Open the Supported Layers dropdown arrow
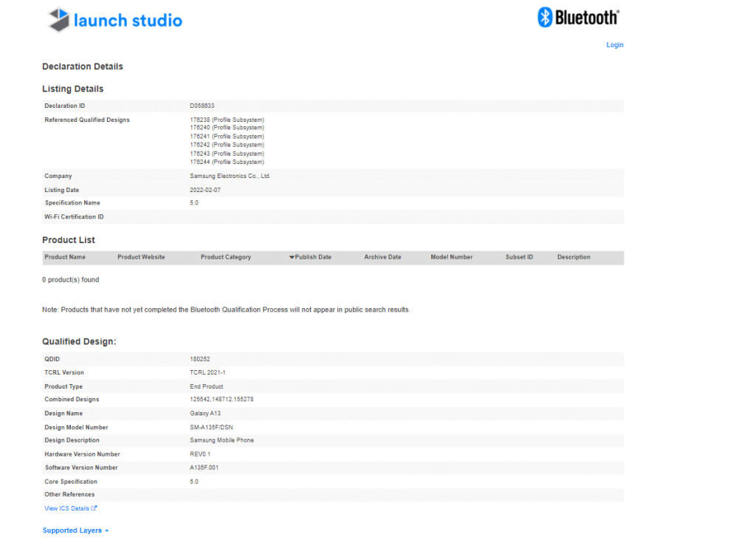756x543 pixels. pos(106,530)
